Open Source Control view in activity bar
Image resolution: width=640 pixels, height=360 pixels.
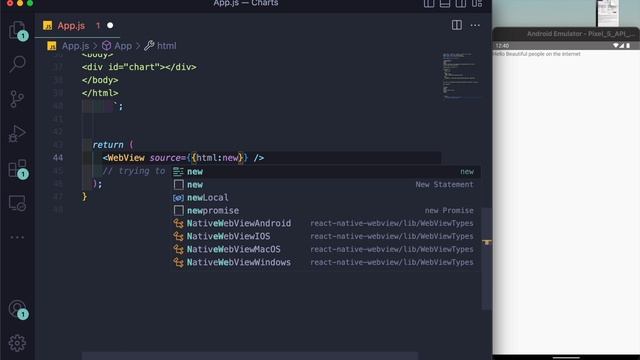(17, 99)
